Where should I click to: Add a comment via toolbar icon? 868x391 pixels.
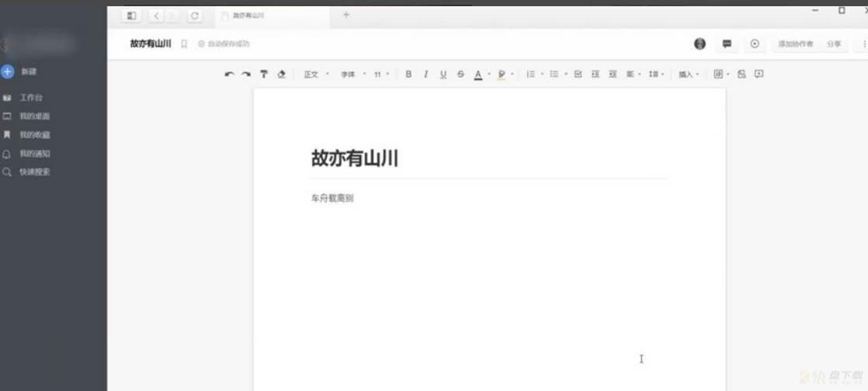759,74
